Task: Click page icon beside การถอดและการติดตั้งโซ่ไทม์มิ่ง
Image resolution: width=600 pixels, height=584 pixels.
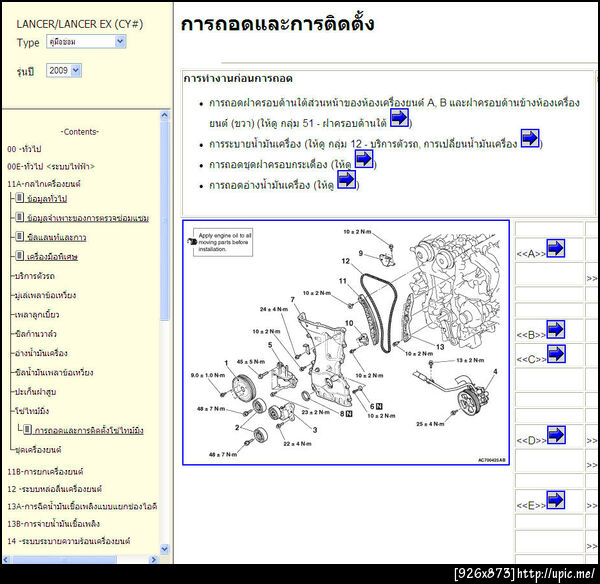Action: [x=27, y=429]
